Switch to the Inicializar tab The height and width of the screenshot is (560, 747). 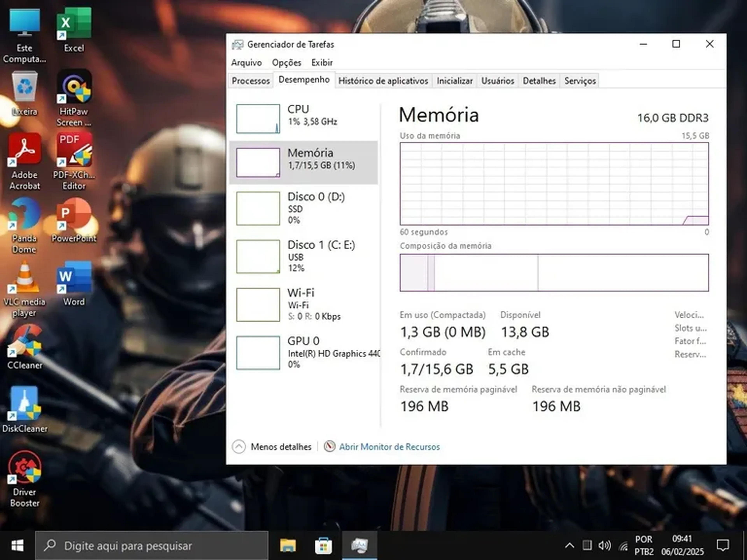pyautogui.click(x=455, y=81)
